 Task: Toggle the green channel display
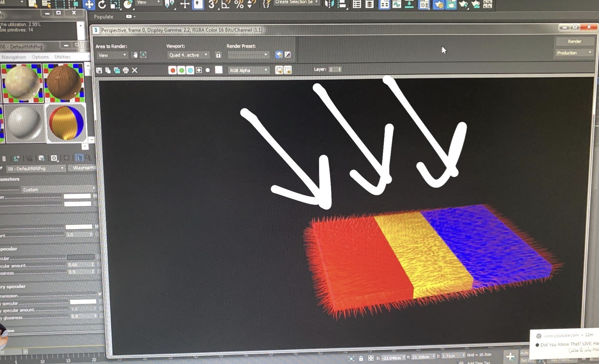182,70
